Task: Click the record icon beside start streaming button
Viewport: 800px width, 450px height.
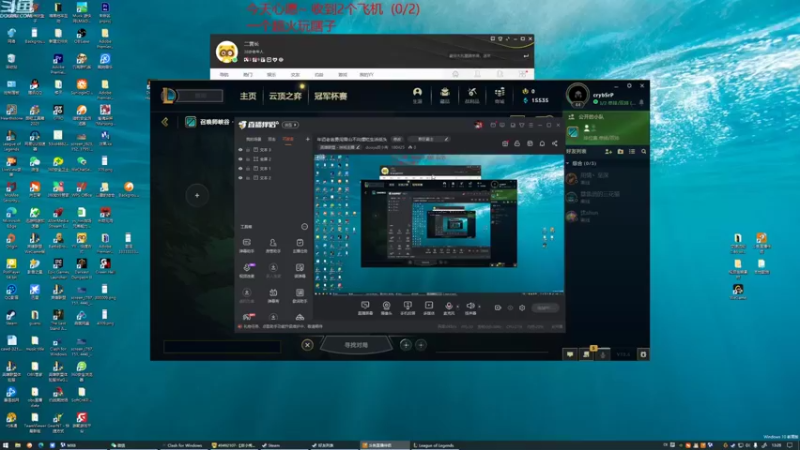Action: [498, 308]
